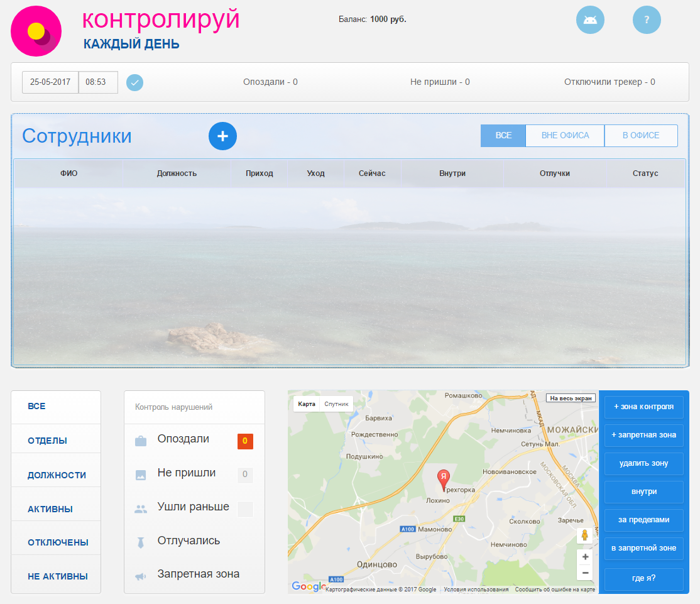700x604 pixels.
Task: Click удалить зону button
Action: point(643,463)
